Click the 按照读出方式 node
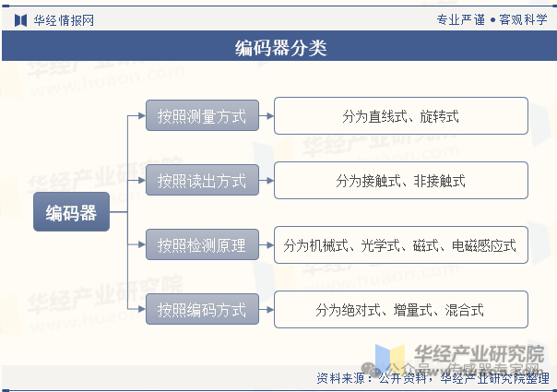 pyautogui.click(x=201, y=181)
